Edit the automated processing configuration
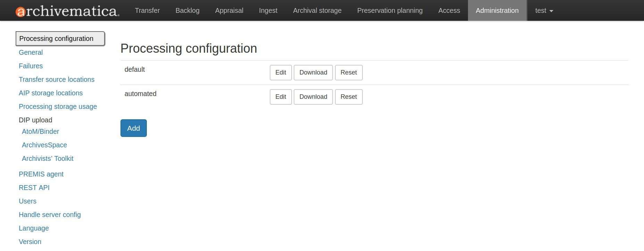Image resolution: width=644 pixels, height=251 pixels. point(281,97)
